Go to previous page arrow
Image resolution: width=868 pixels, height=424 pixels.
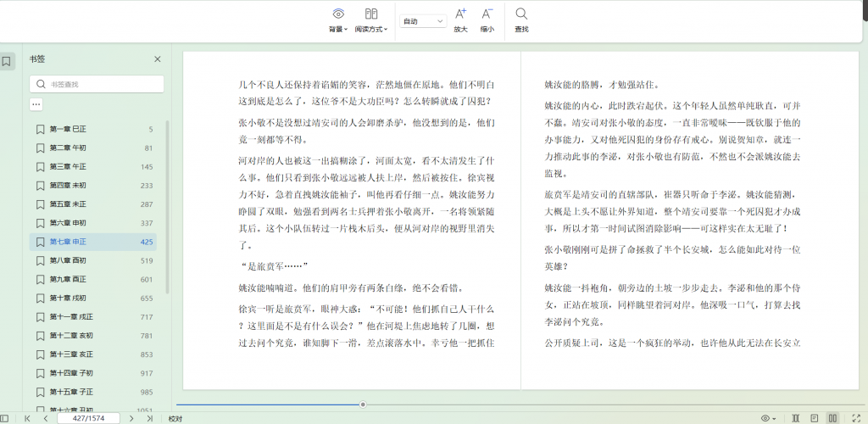(44, 418)
